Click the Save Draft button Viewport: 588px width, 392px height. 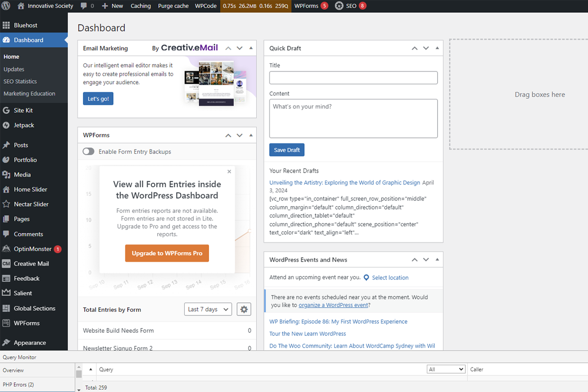pyautogui.click(x=287, y=150)
